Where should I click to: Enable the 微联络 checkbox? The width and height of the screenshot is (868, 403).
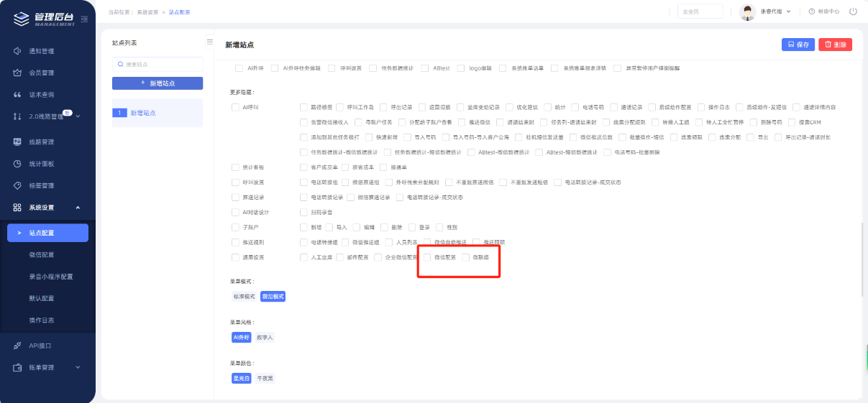(465, 257)
